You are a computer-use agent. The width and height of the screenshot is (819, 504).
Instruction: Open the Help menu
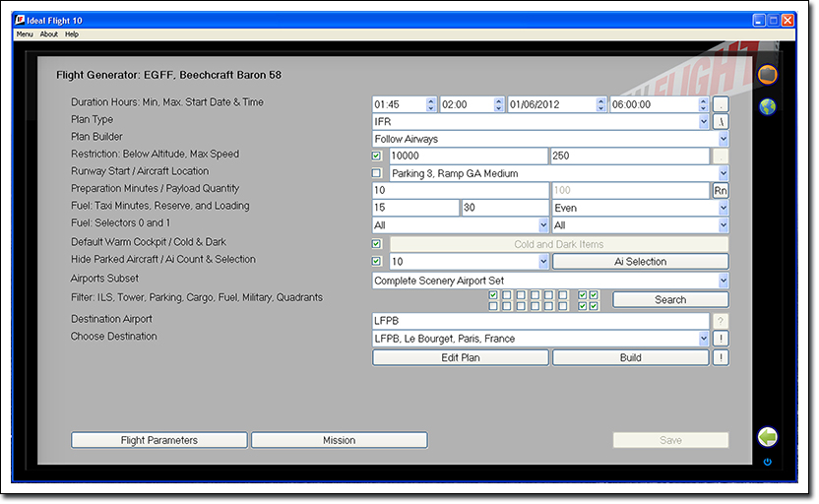tap(72, 34)
